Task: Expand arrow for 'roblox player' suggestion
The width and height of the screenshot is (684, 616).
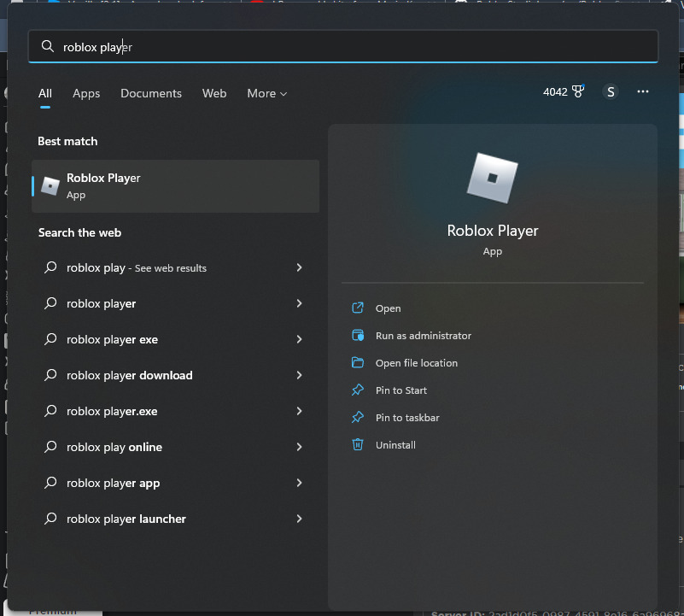Action: pyautogui.click(x=299, y=303)
